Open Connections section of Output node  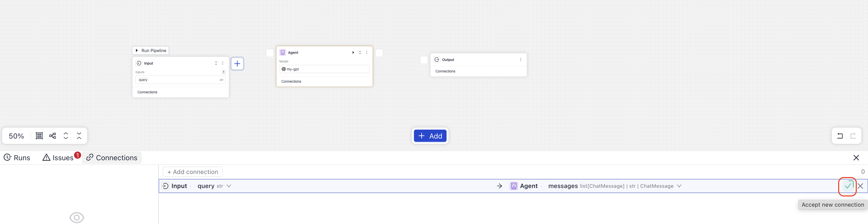click(x=445, y=71)
